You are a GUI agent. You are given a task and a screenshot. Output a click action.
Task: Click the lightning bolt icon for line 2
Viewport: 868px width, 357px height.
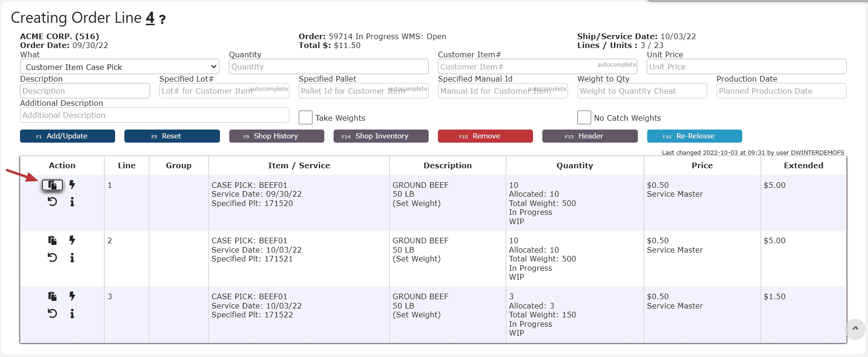tap(72, 240)
